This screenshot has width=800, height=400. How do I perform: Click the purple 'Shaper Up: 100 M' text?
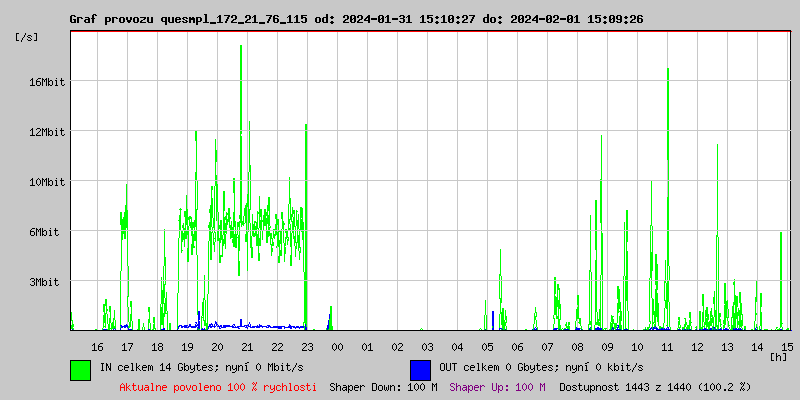(x=497, y=387)
